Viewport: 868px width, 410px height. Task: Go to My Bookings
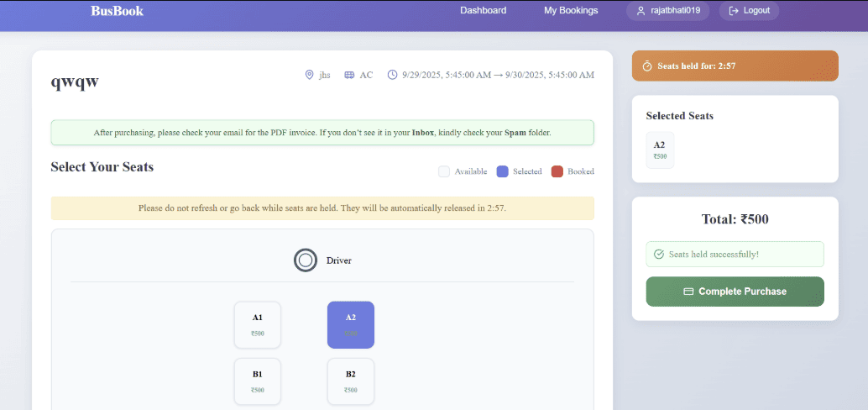(x=571, y=11)
